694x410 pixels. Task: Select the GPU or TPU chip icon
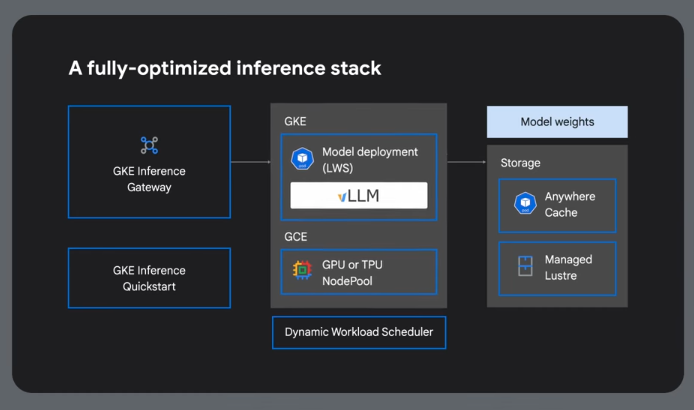tap(301, 270)
